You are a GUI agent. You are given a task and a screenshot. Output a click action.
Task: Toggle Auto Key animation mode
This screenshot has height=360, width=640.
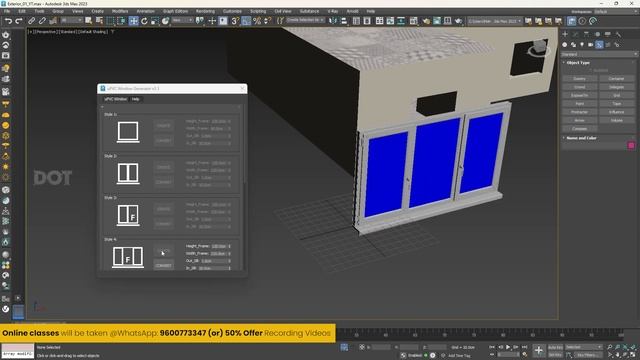(x=555, y=347)
